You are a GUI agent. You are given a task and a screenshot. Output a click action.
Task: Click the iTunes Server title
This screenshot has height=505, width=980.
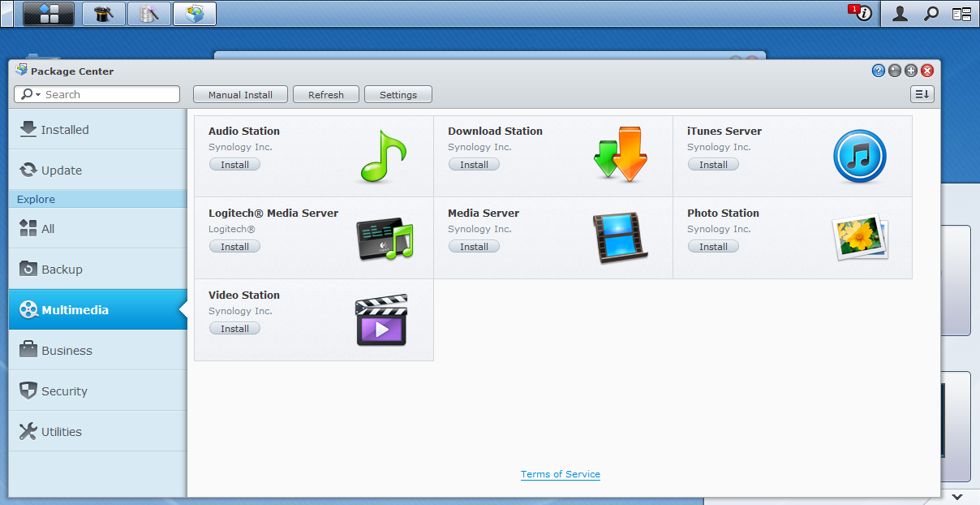tap(724, 131)
